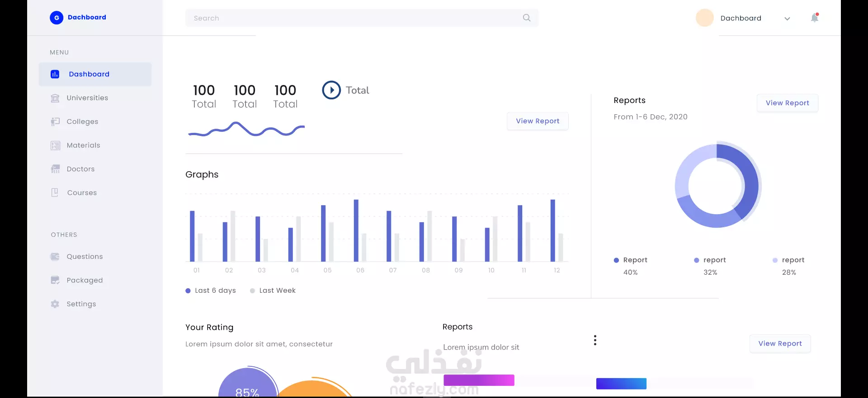Toggle the Report 40% legend dot
This screenshot has width=868, height=398.
[x=616, y=260]
